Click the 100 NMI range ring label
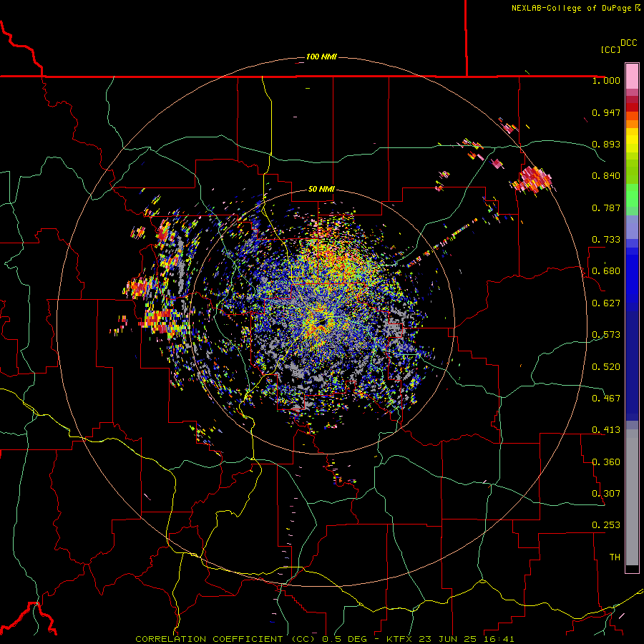 click(x=321, y=57)
